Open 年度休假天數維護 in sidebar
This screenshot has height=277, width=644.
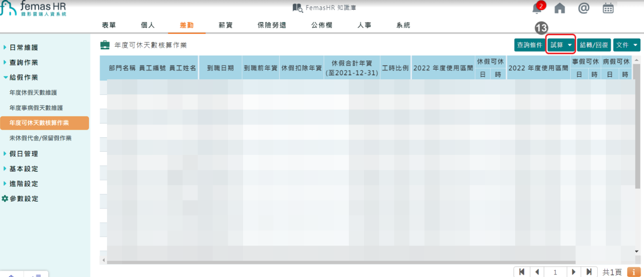(x=33, y=93)
